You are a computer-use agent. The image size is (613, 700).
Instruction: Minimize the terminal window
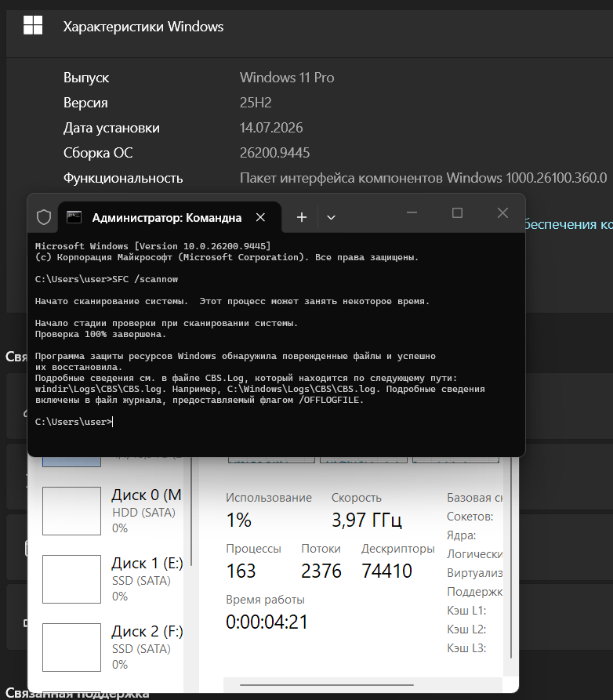pyautogui.click(x=412, y=213)
